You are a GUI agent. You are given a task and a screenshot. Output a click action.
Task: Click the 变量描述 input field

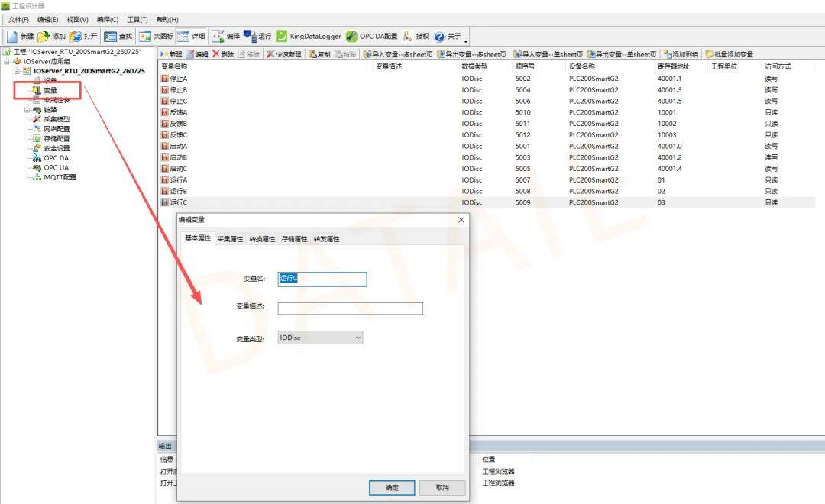[351, 309]
